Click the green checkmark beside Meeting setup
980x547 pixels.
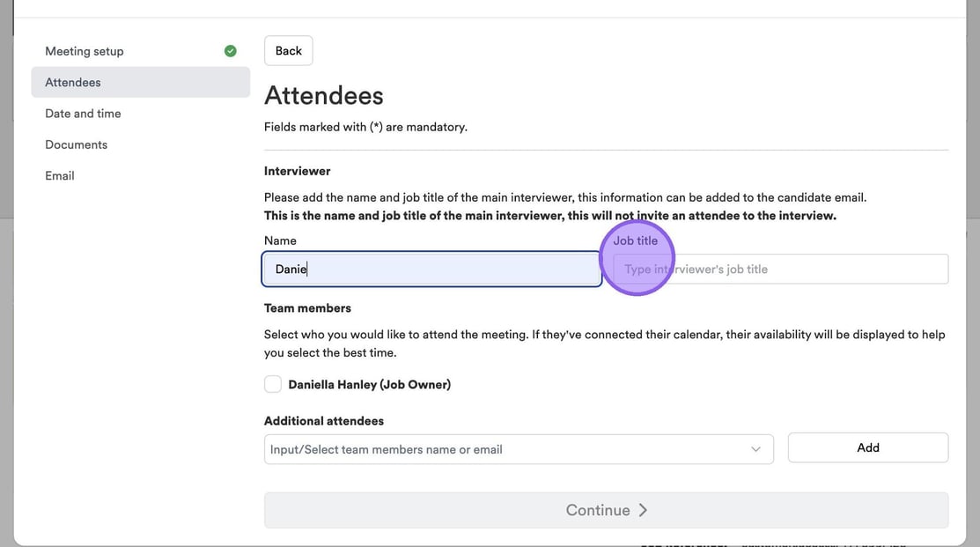tap(231, 51)
